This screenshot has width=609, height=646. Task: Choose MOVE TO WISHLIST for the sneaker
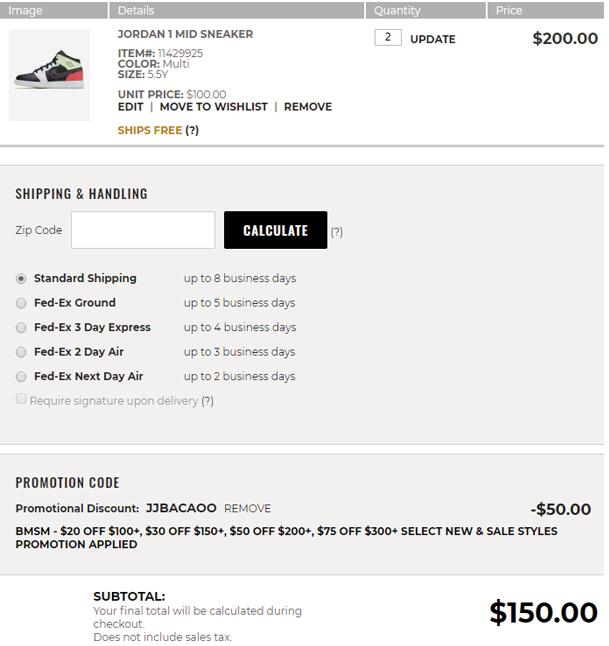pos(213,107)
